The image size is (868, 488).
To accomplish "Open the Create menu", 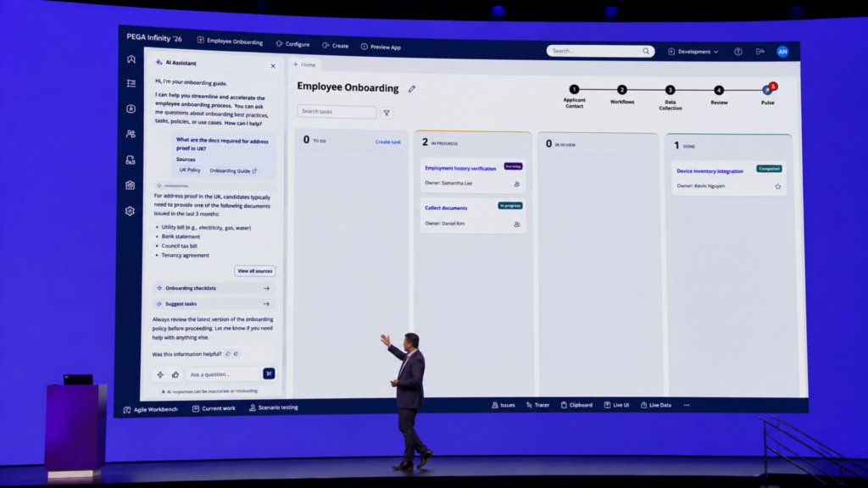I will click(x=336, y=46).
